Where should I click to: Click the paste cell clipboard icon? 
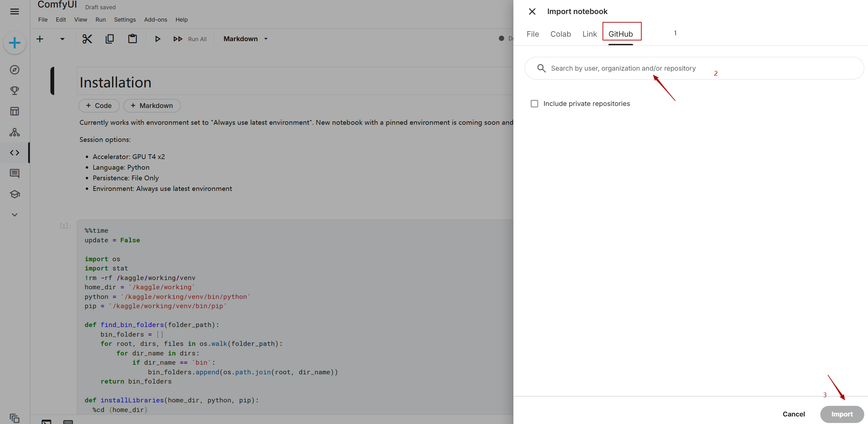click(132, 39)
